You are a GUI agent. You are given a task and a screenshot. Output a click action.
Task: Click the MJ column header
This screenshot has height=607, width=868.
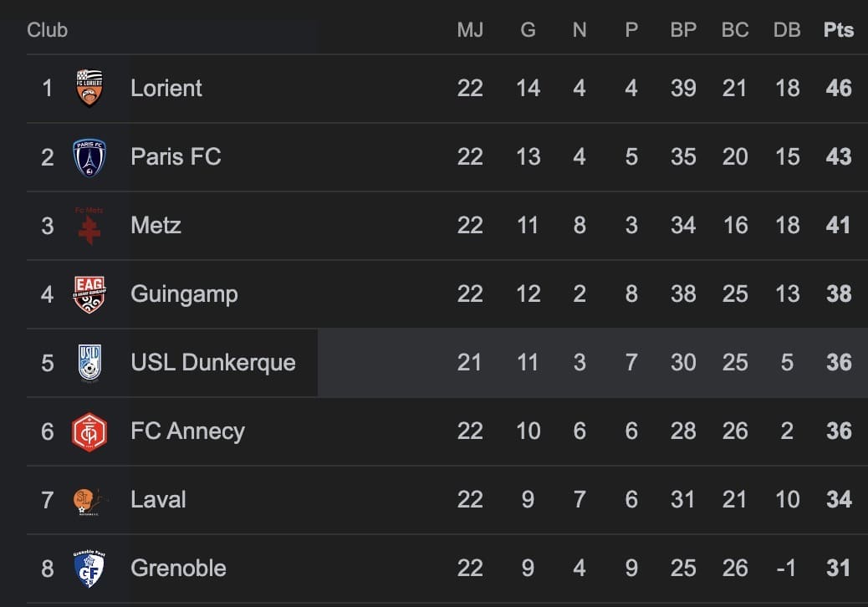(x=470, y=30)
